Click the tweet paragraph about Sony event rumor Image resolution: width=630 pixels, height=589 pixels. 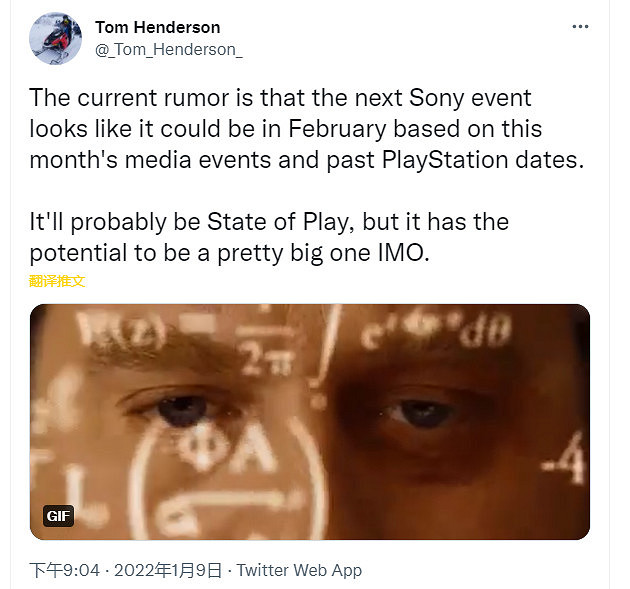(x=307, y=129)
